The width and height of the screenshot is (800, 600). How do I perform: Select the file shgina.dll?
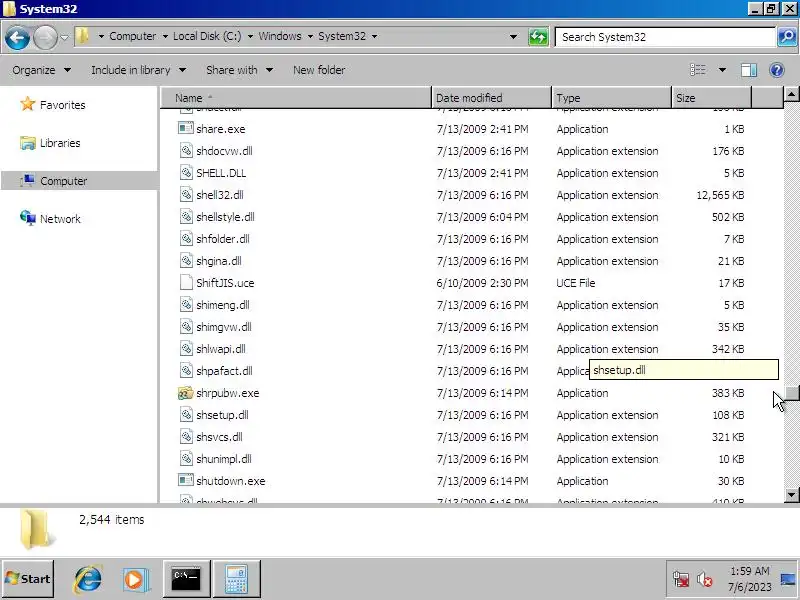point(218,261)
